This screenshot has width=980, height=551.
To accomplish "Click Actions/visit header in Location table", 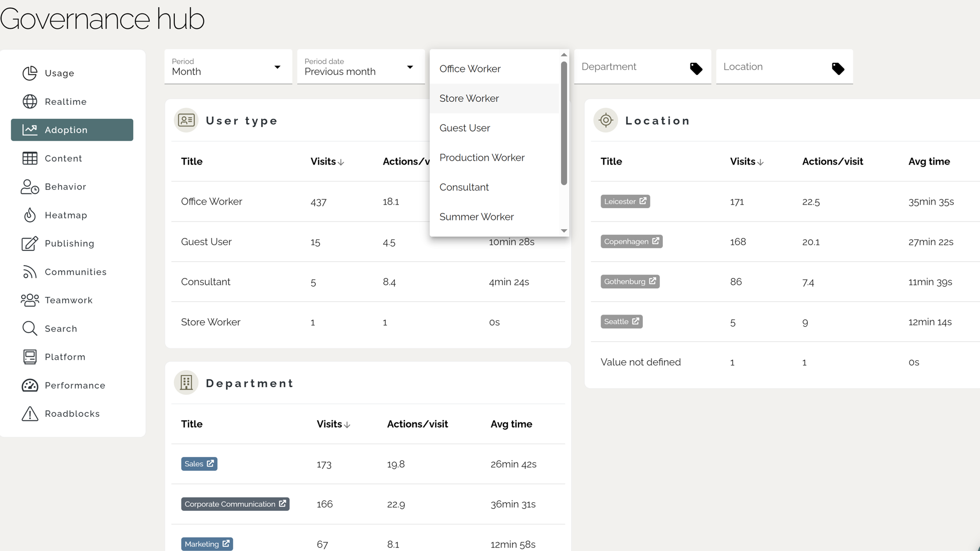I will [832, 161].
